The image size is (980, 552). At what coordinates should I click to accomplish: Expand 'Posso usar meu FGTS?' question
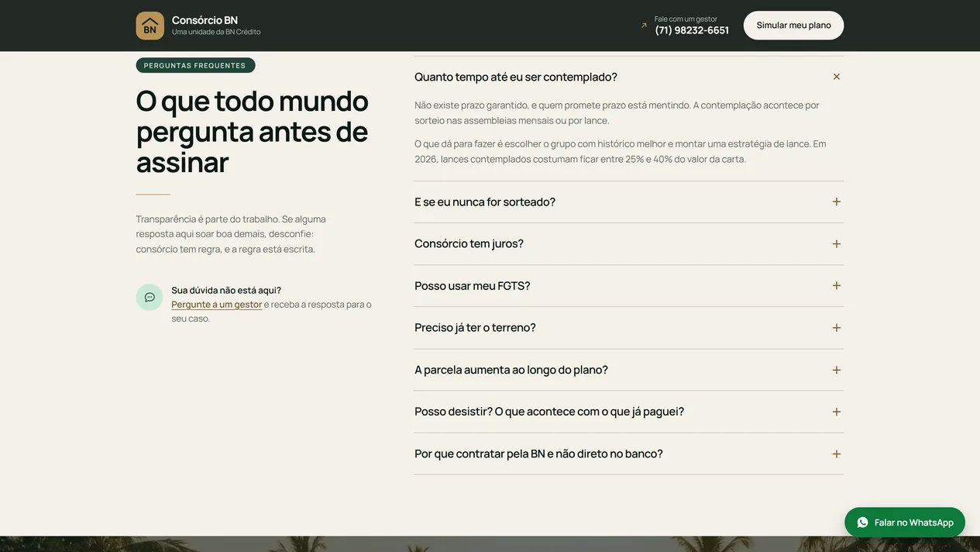click(628, 285)
